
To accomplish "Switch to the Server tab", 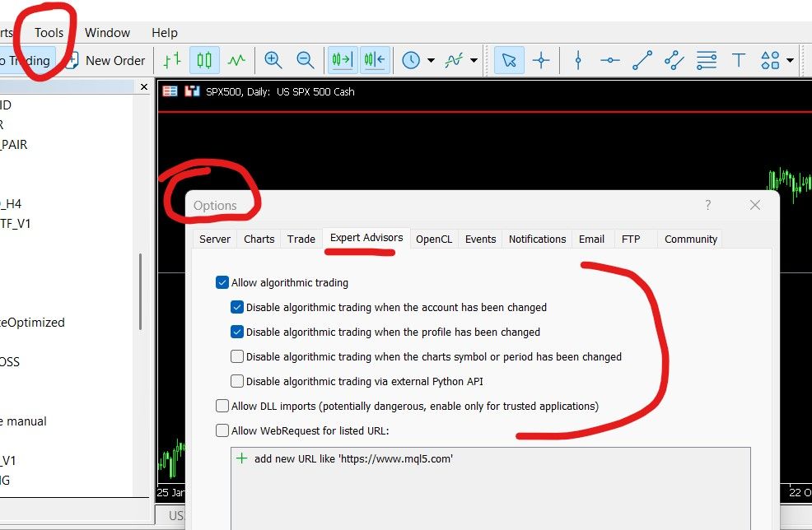I will 214,239.
